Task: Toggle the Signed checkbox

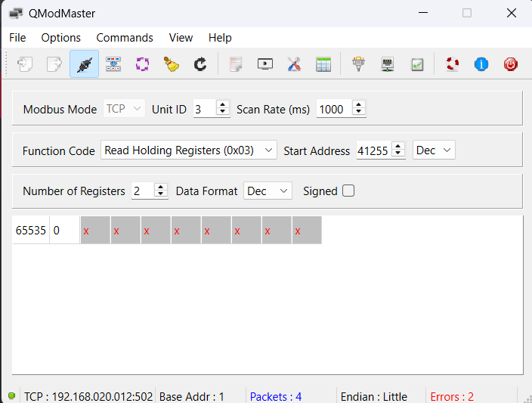Action: click(348, 191)
